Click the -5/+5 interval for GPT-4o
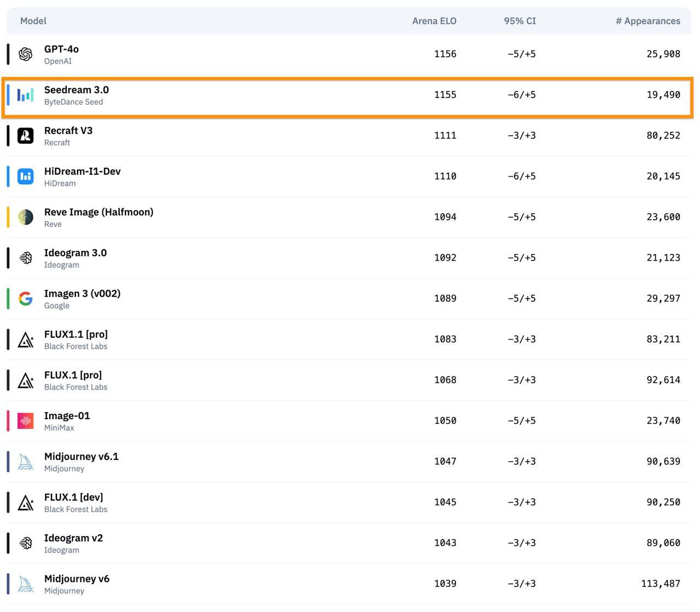700x612 pixels. coord(522,54)
